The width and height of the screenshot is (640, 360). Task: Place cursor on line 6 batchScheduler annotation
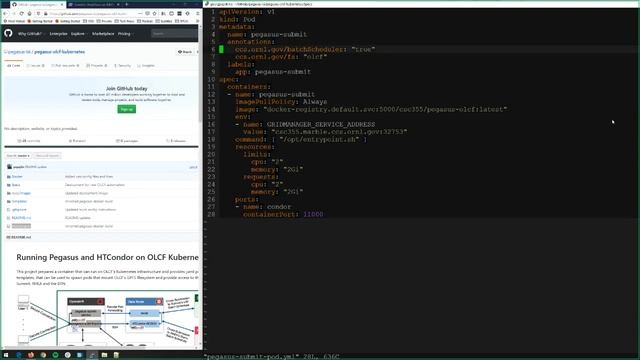click(x=304, y=49)
